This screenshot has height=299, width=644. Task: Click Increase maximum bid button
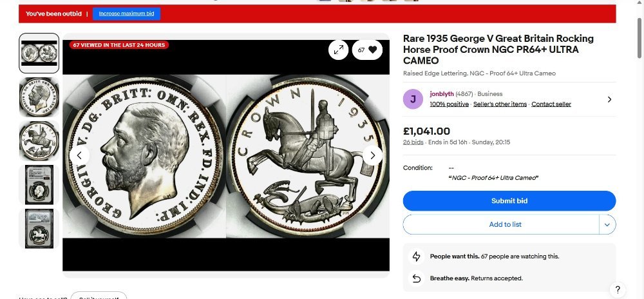coord(126,14)
